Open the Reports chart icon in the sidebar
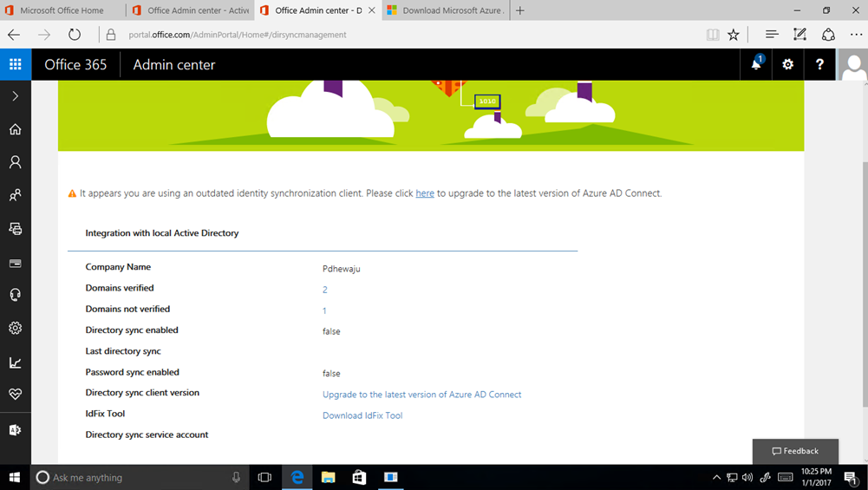The image size is (868, 490). click(x=16, y=363)
